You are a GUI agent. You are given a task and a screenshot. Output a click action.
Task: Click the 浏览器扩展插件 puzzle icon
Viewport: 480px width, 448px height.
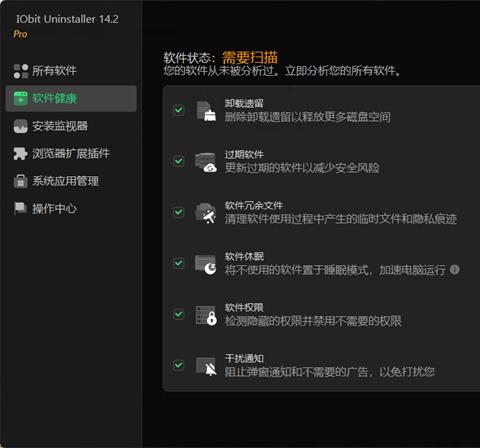pos(21,154)
